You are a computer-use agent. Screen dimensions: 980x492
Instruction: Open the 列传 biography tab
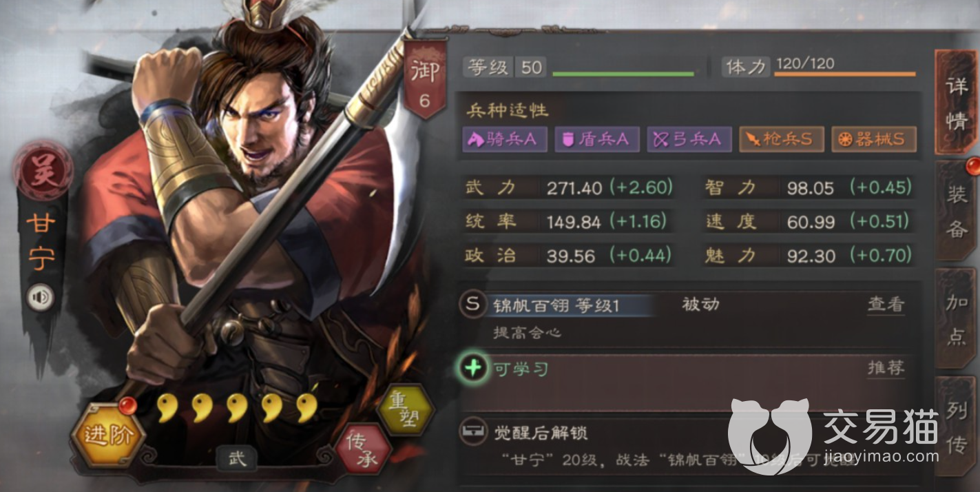957,429
